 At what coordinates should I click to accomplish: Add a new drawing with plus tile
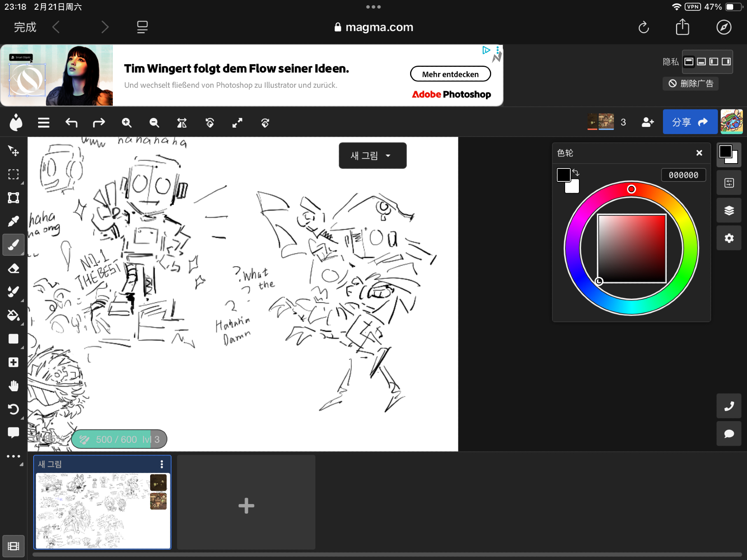tap(246, 506)
